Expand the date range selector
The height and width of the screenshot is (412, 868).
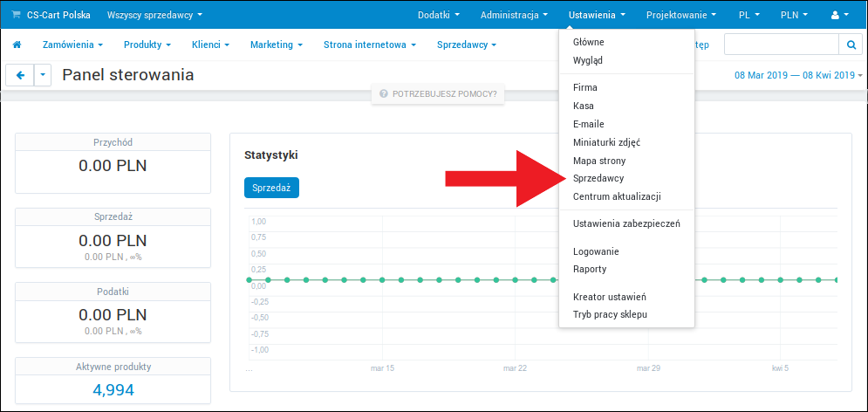799,76
